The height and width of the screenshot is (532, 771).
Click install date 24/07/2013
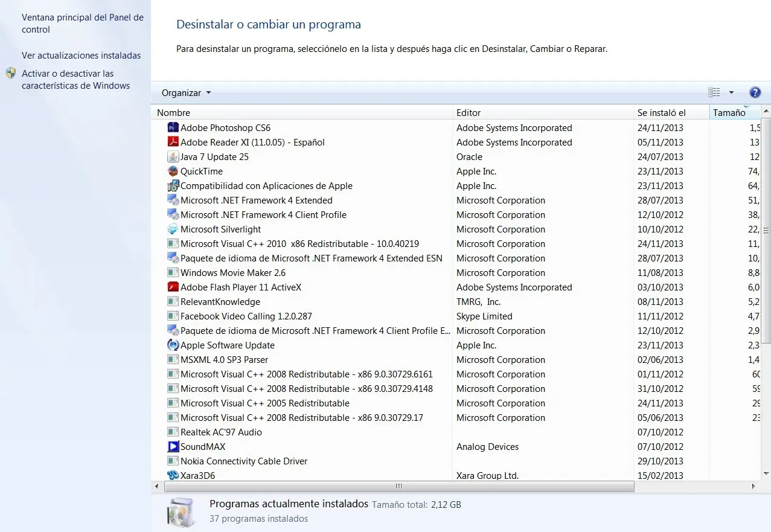coord(661,157)
